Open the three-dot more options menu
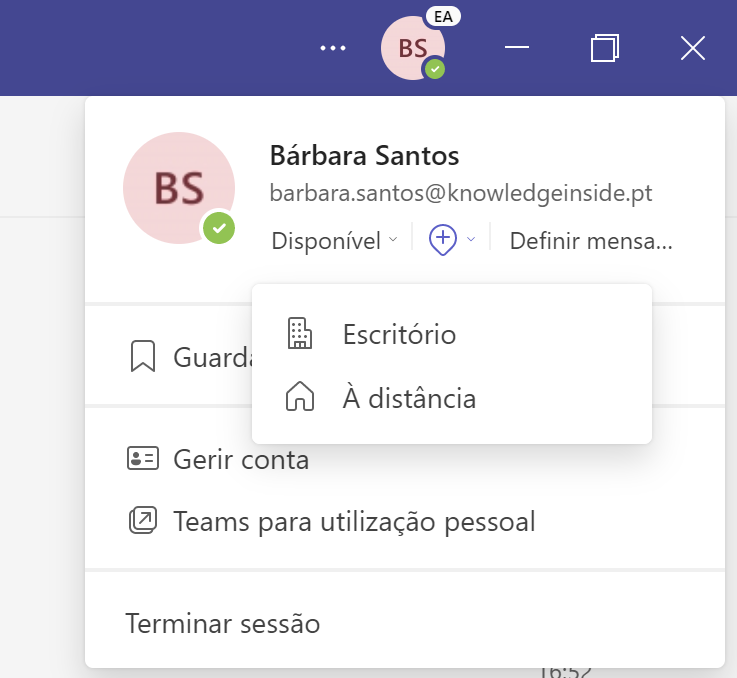Screen dimensions: 737x678 tap(332, 48)
